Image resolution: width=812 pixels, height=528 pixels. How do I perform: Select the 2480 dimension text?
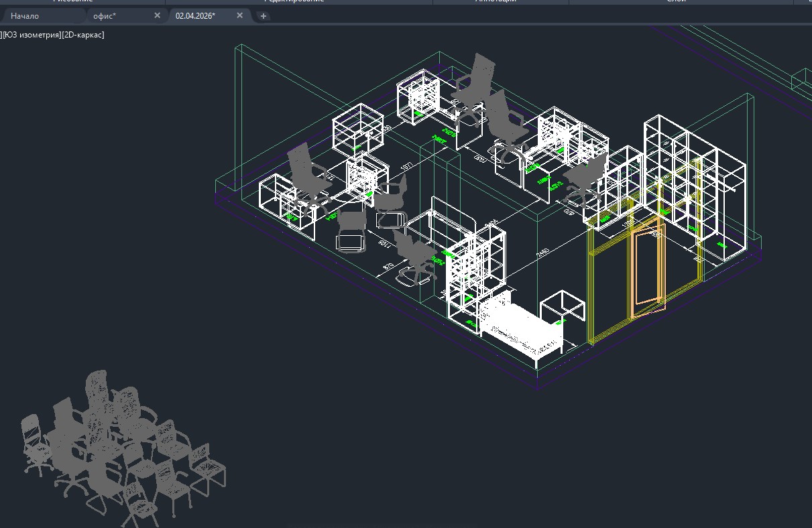(542, 253)
